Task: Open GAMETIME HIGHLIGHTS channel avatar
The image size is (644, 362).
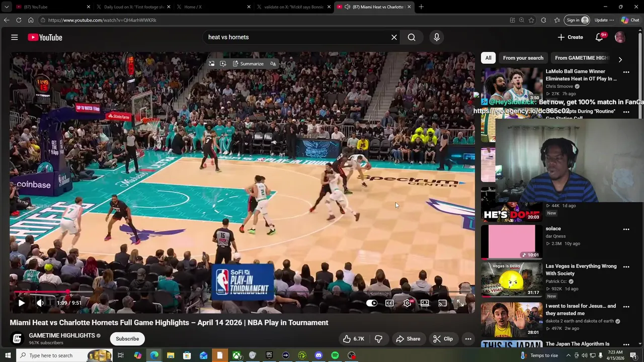Action: [17, 339]
